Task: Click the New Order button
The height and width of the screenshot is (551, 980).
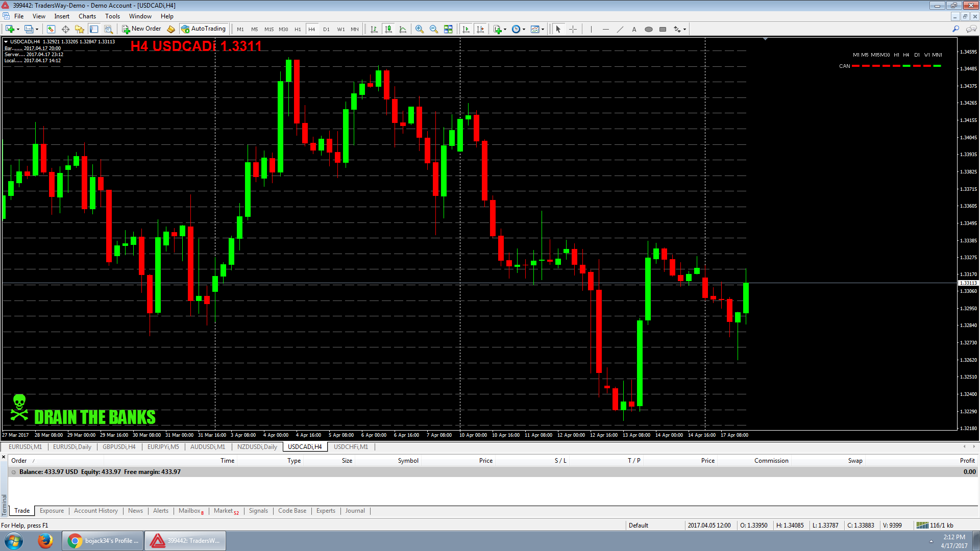Action: pyautogui.click(x=141, y=29)
